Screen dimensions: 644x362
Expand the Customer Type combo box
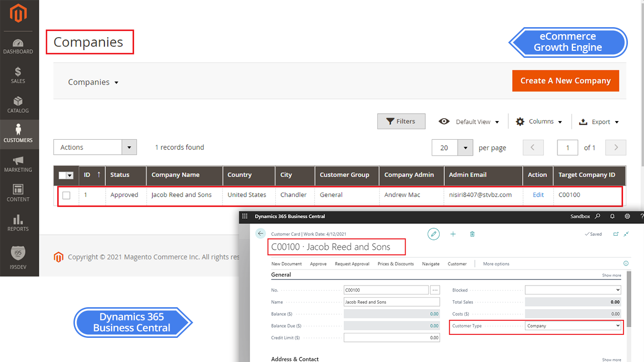(x=618, y=326)
